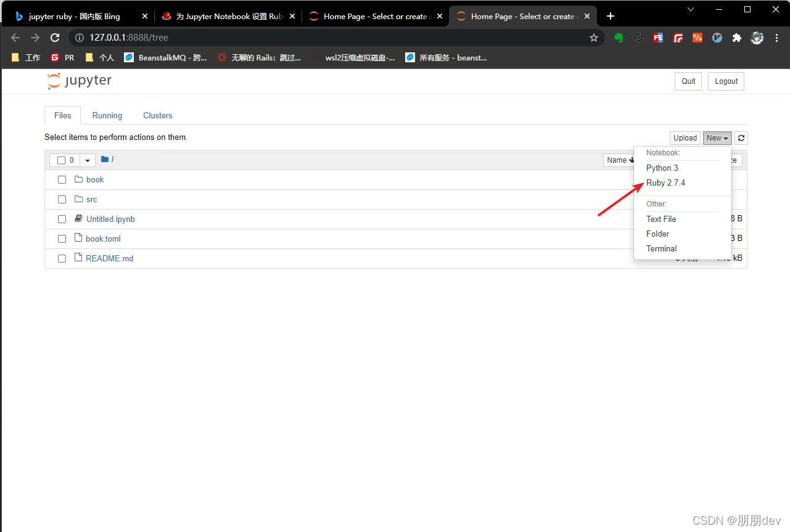Open the book folder link
Image resolution: width=790 pixels, height=532 pixels.
[x=95, y=179]
